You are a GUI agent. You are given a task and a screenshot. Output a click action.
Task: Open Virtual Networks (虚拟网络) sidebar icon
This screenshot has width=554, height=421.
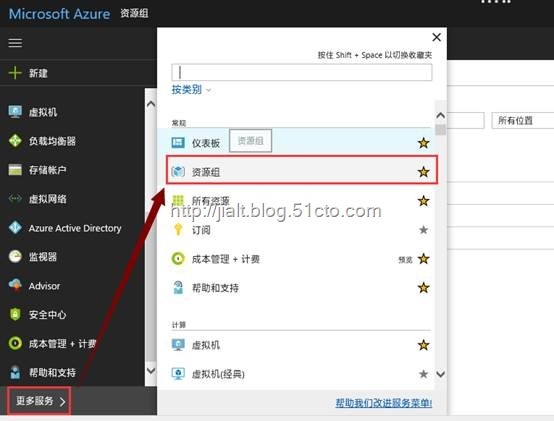point(15,198)
